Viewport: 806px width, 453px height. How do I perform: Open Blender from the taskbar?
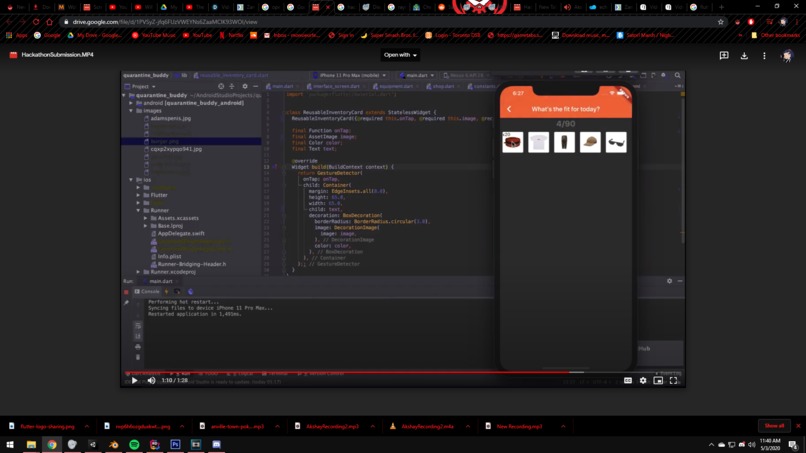[x=114, y=444]
